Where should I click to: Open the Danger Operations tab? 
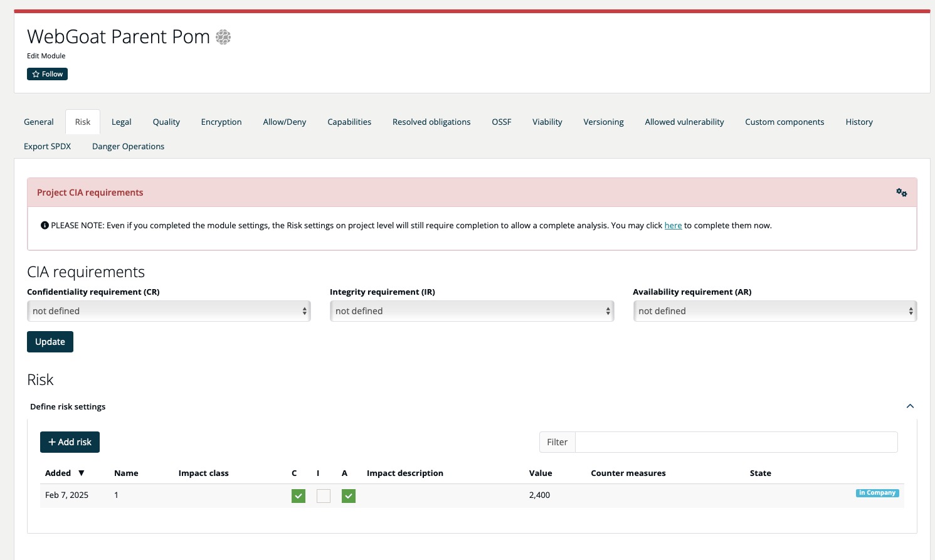pyautogui.click(x=129, y=146)
